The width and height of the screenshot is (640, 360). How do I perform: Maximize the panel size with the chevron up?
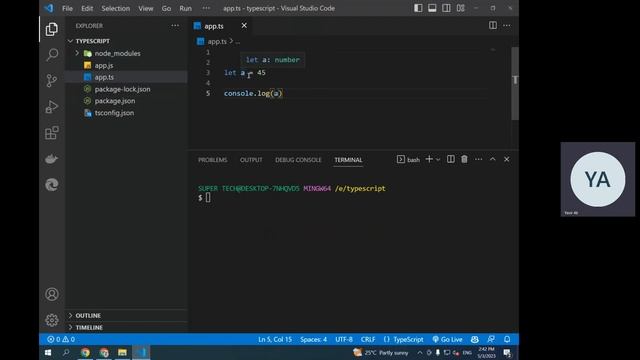coord(493,159)
